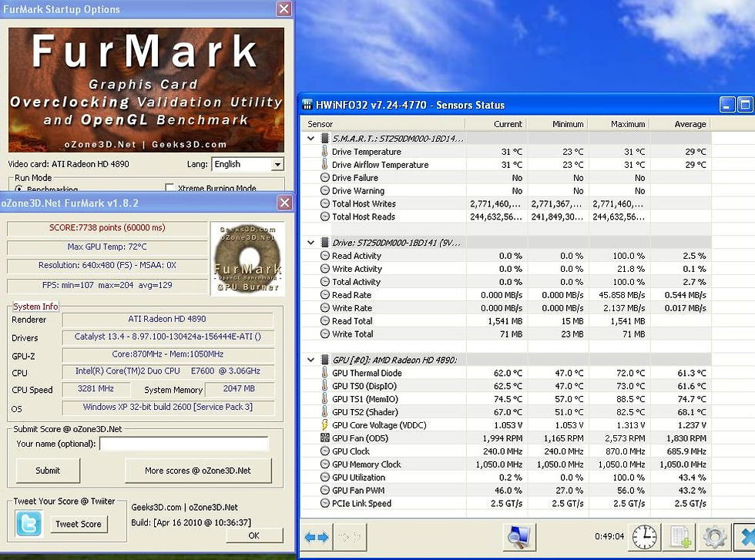
Task: Click the Twitter bird icon in FurMark
Action: (29, 524)
